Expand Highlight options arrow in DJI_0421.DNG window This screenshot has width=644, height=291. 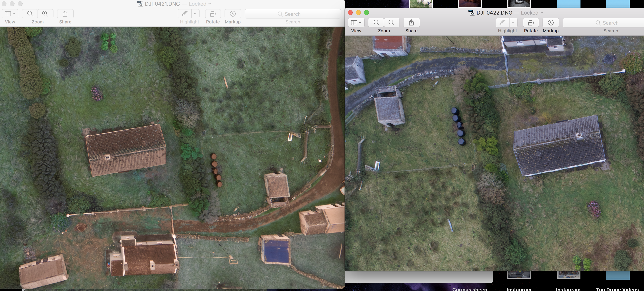[x=195, y=14]
